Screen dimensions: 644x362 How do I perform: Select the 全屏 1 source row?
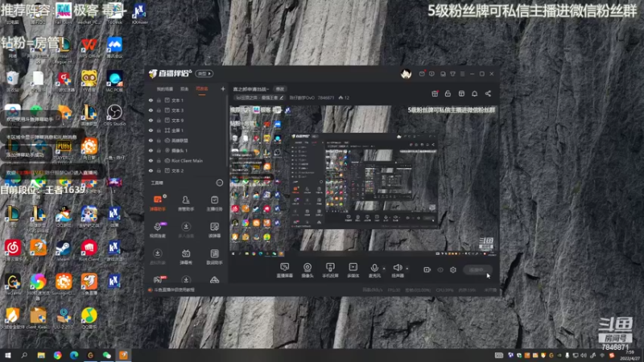pyautogui.click(x=187, y=130)
